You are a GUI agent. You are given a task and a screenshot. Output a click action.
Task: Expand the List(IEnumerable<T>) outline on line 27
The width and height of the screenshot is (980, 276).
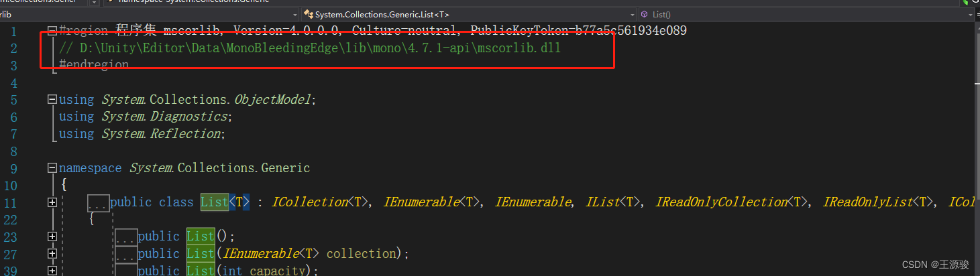pos(52,254)
